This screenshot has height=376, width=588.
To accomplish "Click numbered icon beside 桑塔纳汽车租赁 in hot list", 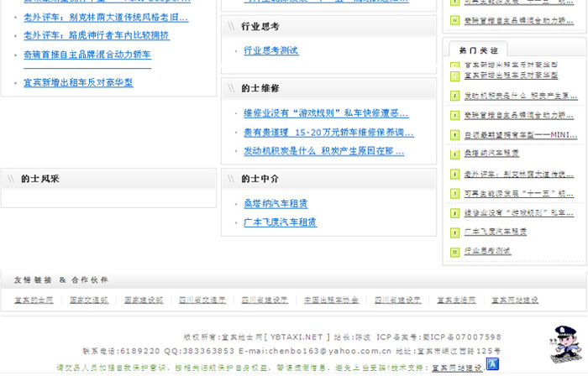I will click(x=454, y=154).
